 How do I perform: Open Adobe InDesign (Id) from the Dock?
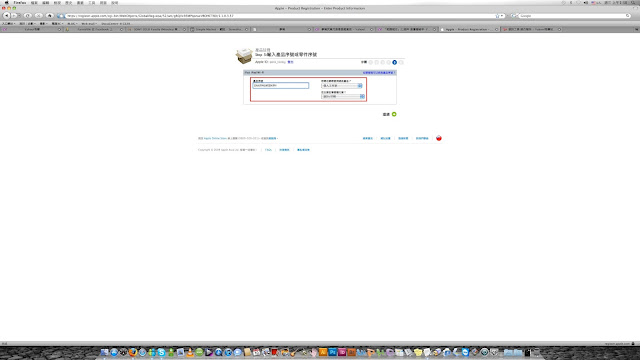click(342, 352)
